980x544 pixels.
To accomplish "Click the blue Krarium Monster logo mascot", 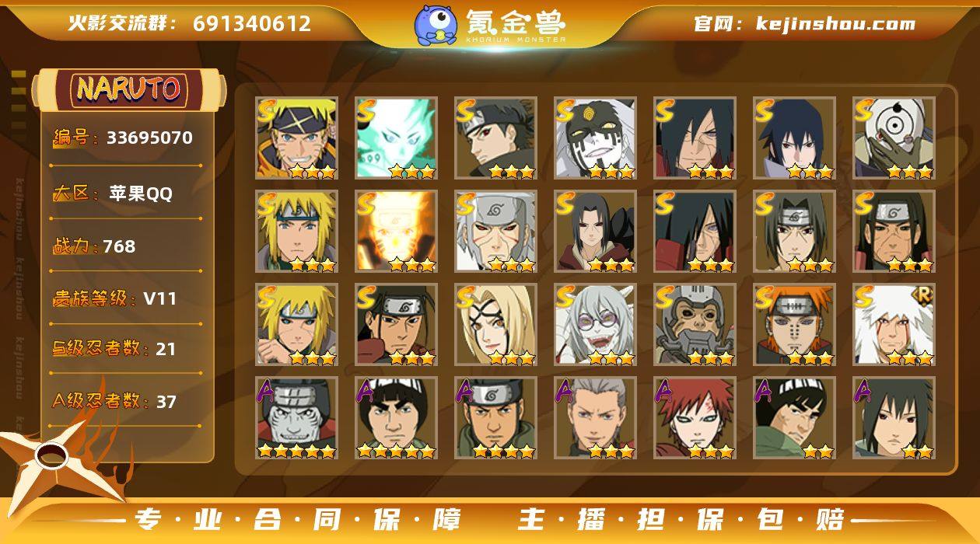I will pyautogui.click(x=435, y=24).
